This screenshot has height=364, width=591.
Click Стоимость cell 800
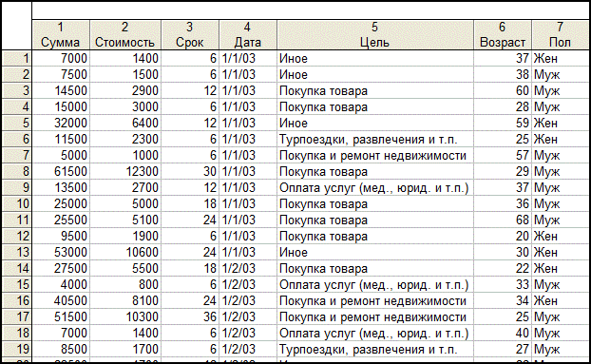coord(125,284)
